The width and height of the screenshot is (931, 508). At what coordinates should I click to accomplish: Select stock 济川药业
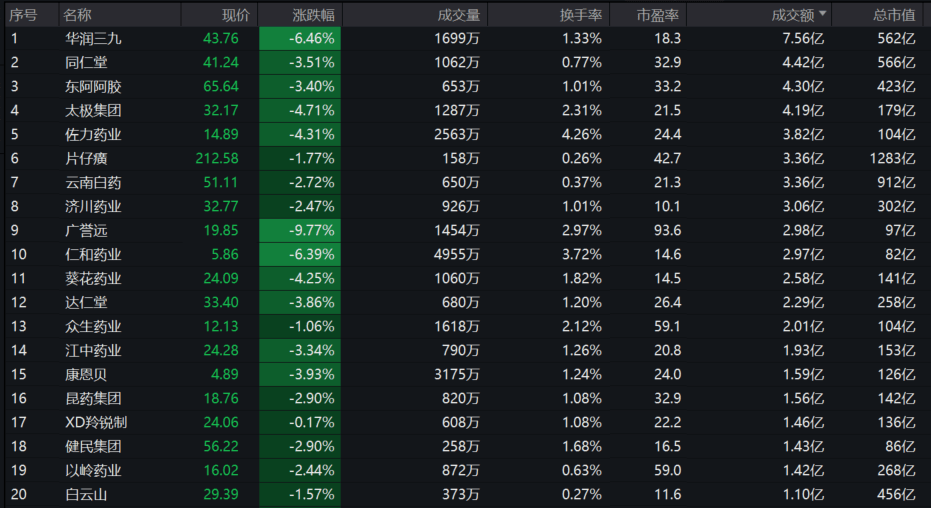point(93,207)
